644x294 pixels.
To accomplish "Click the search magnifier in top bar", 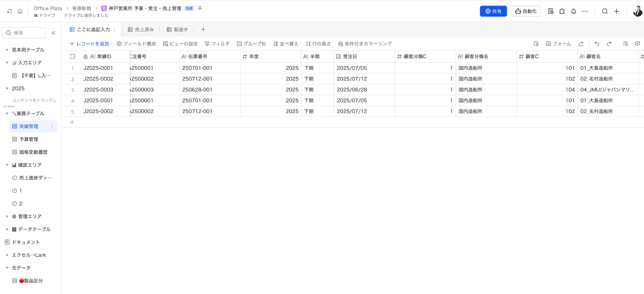I will tap(605, 11).
